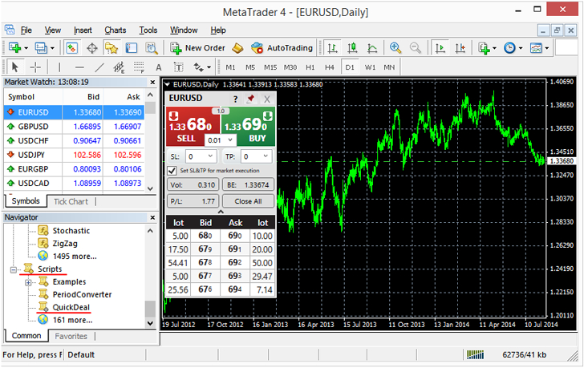Image resolution: width=588 pixels, height=372 pixels.
Task: Select the M1 timeframe
Action: coord(230,67)
